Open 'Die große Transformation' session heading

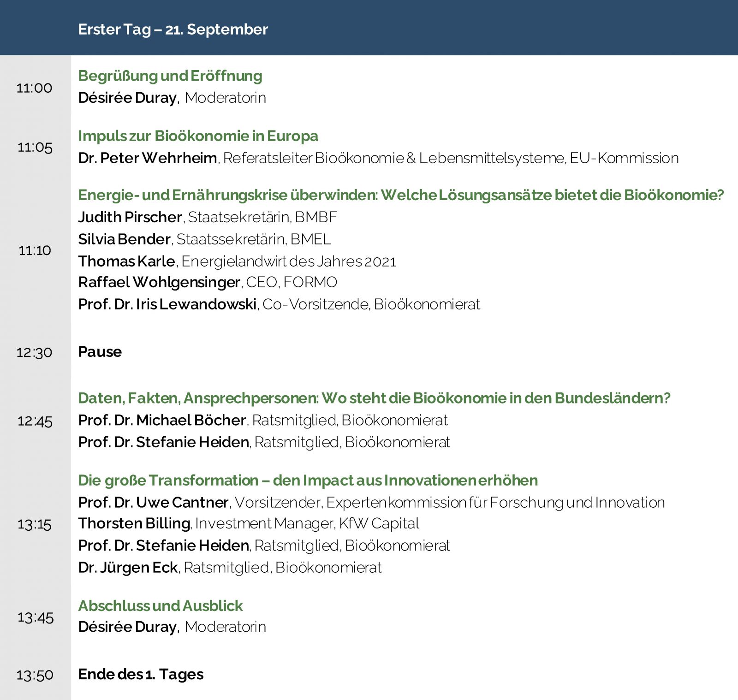pos(308,481)
